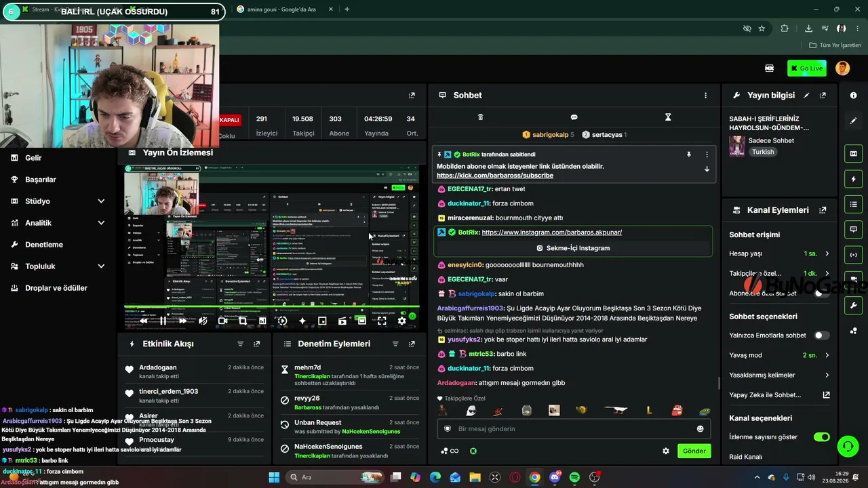Open a new browser tab

(347, 9)
